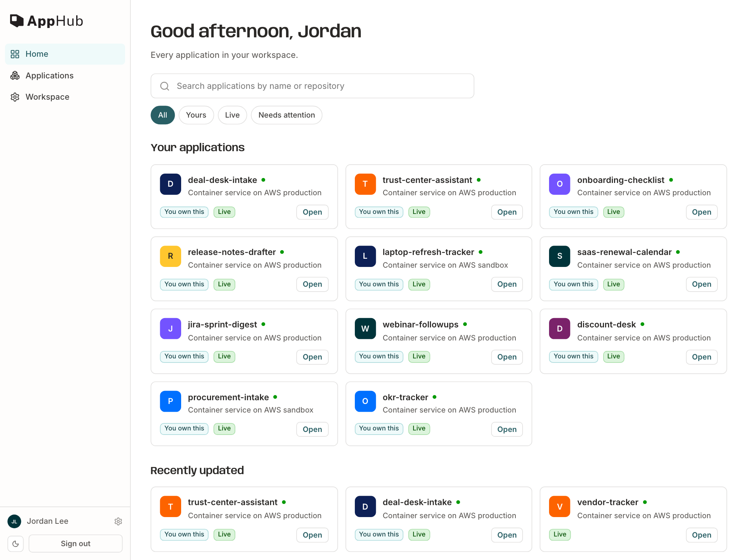The width and height of the screenshot is (747, 560).
Task: Select the Applications cubes icon in sidebar
Action: pyautogui.click(x=15, y=76)
